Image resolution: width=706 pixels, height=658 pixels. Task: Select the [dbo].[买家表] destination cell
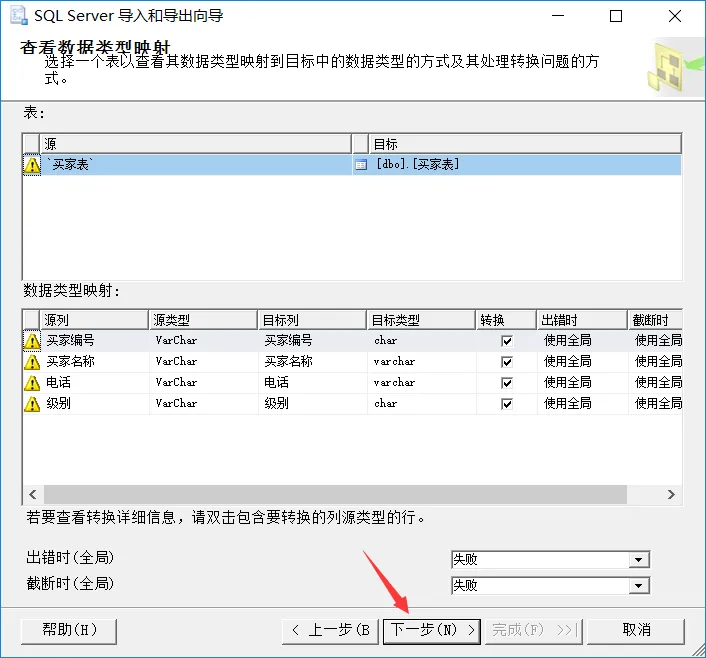pyautogui.click(x=517, y=165)
